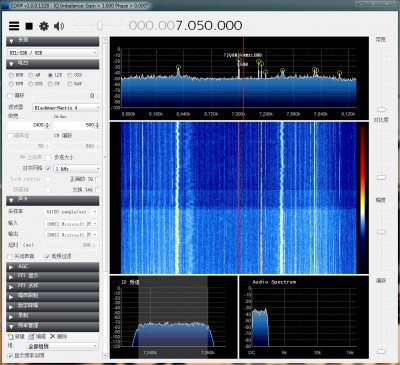Open the frequency group dropdown
The image size is (400, 365).
pos(62,346)
